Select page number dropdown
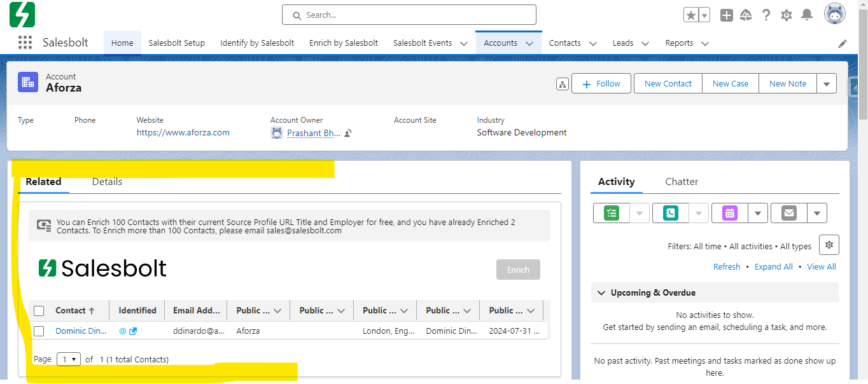This screenshot has width=868, height=384. click(x=69, y=359)
